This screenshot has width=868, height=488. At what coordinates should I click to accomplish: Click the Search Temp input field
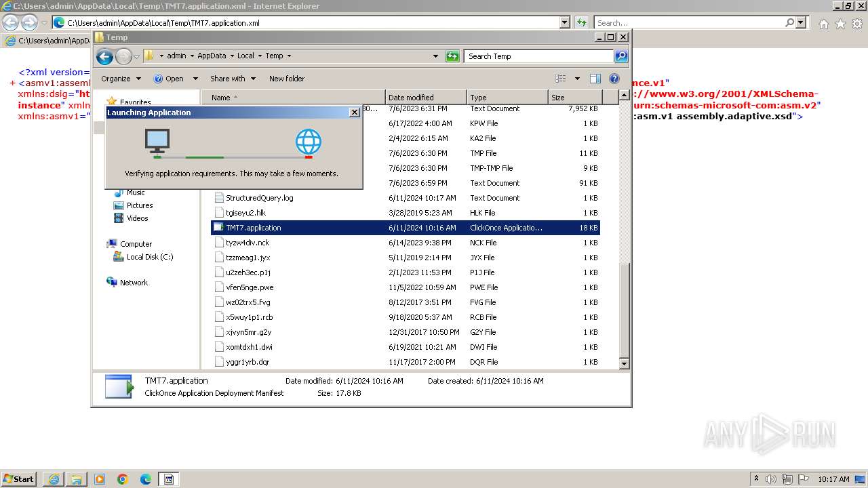540,56
